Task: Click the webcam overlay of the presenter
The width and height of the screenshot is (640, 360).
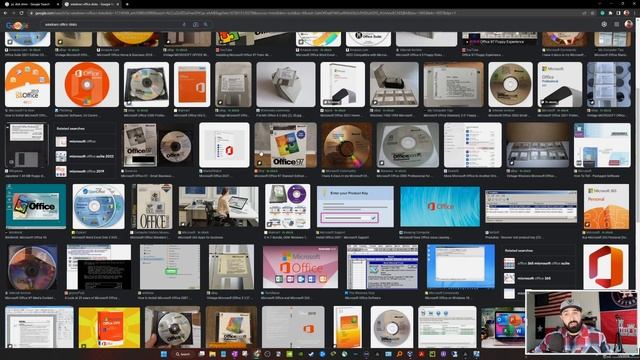Action: 582,322
